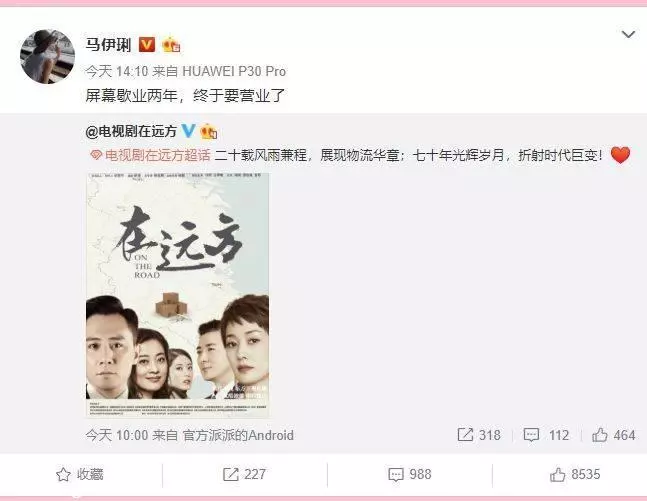Repost this post showing 227 shares
This screenshot has height=501, width=647.
tap(244, 475)
